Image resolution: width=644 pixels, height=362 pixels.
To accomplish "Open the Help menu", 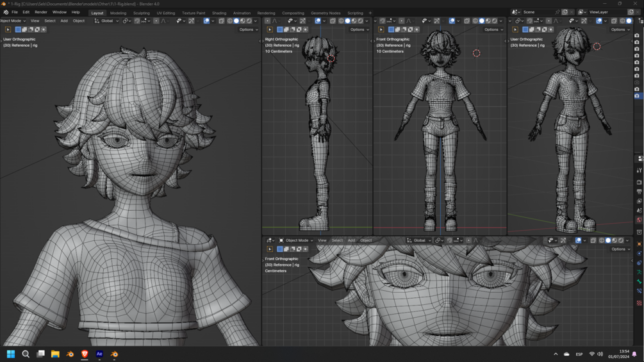I will pyautogui.click(x=76, y=12).
